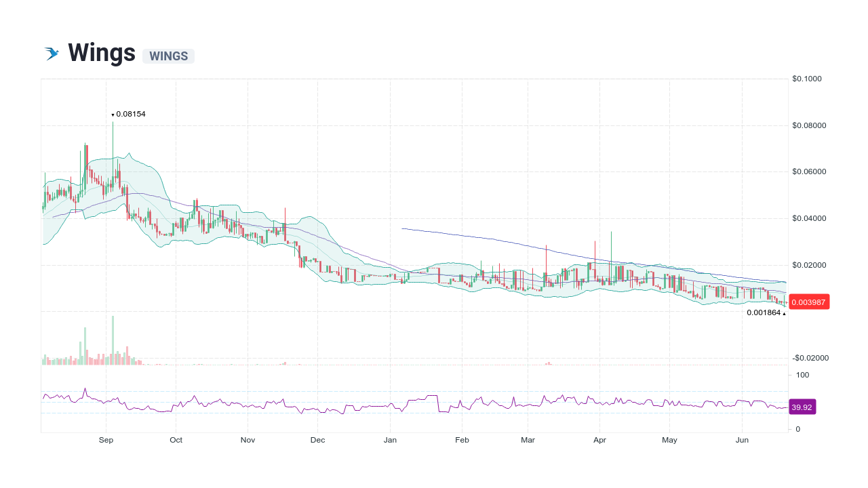The image size is (868, 488).
Task: Expand the Jan axis label section
Action: click(390, 440)
